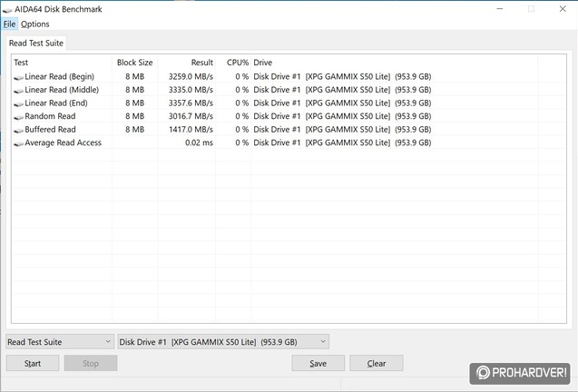Click the Buffered Read disk icon
This screenshot has width=578, height=392.
18,131
